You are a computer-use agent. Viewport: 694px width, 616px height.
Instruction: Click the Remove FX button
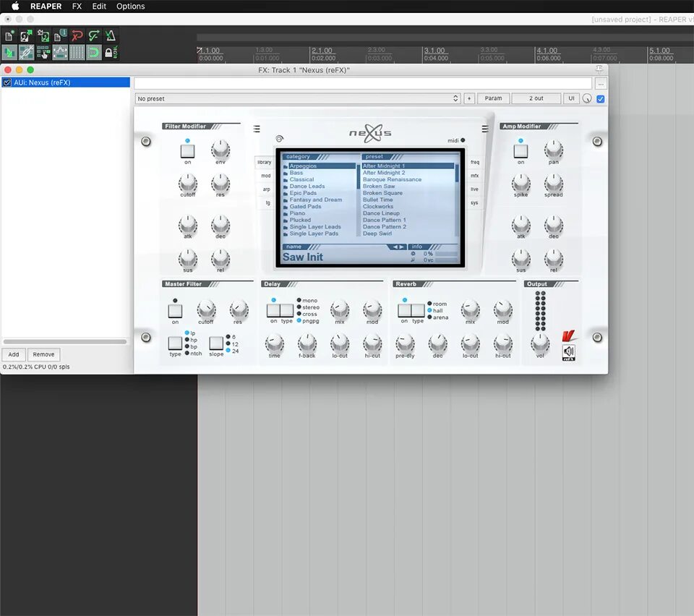[x=43, y=354]
